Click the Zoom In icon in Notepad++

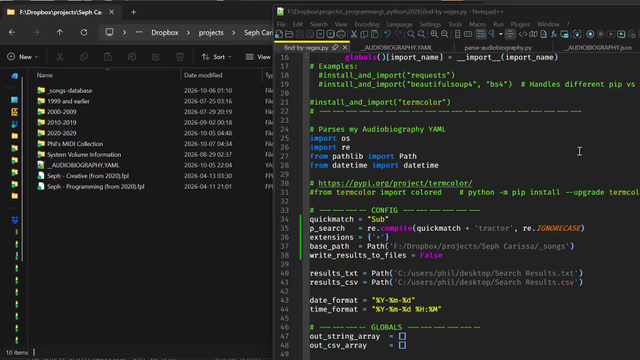click(x=434, y=34)
